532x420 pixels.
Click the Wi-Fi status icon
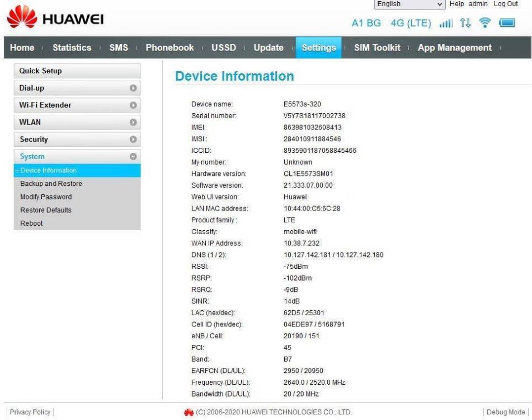[x=485, y=23]
